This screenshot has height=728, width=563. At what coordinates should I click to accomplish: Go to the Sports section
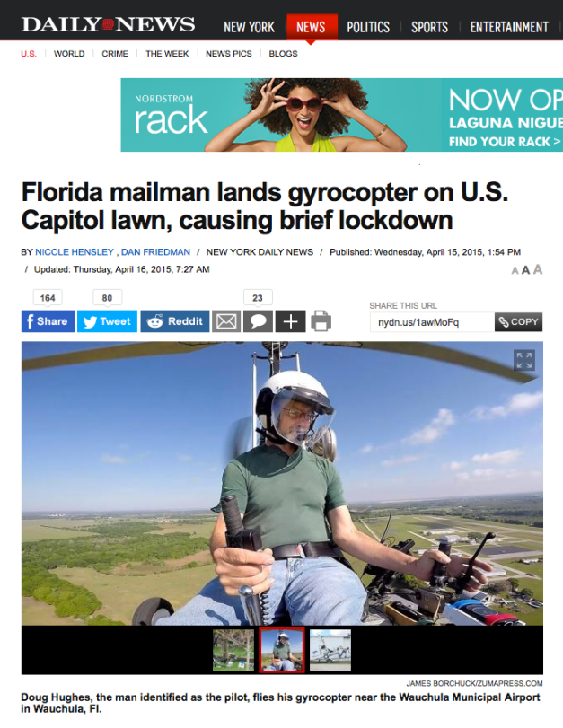(430, 28)
